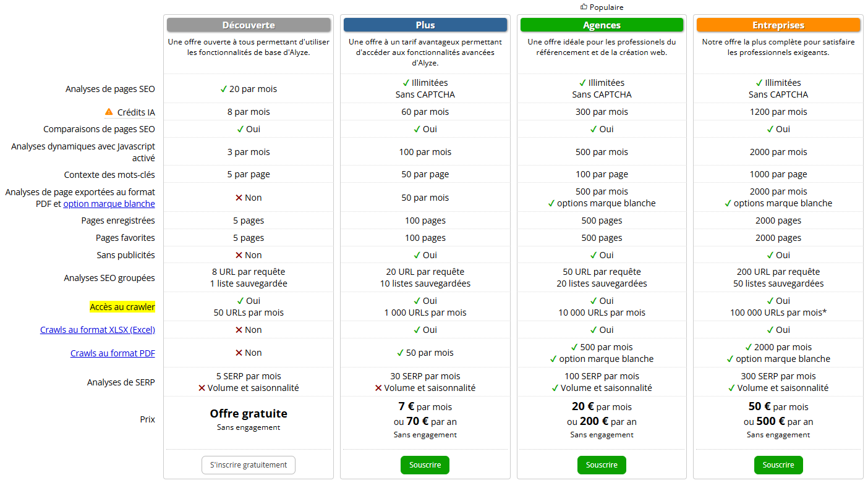
Task: Click the thumbs-up icon next to Populaire
Action: coord(584,7)
